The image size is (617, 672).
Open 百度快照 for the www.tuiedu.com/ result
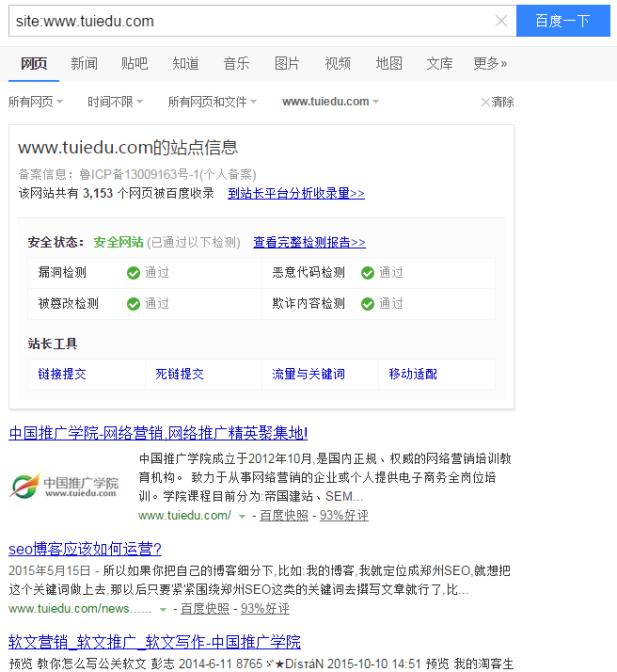284,515
